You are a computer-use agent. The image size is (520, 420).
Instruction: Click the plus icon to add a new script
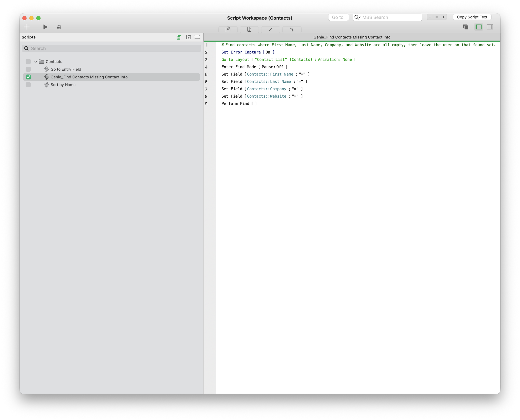pyautogui.click(x=27, y=27)
